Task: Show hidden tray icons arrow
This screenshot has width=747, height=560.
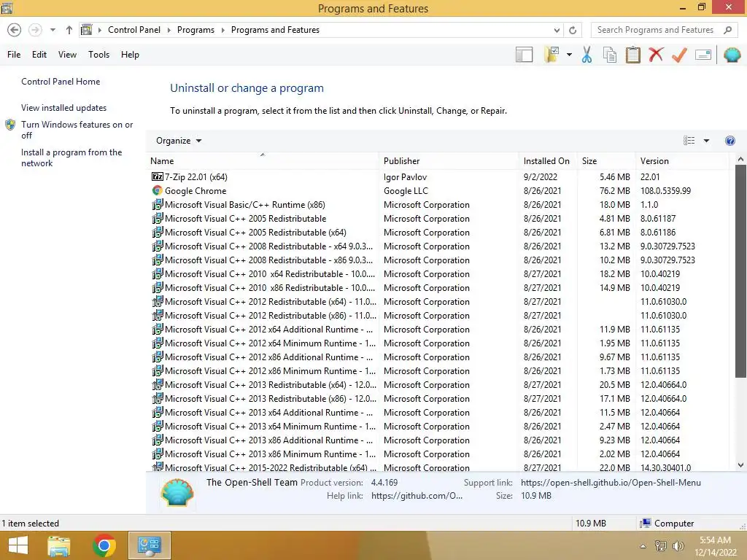Action: point(643,546)
